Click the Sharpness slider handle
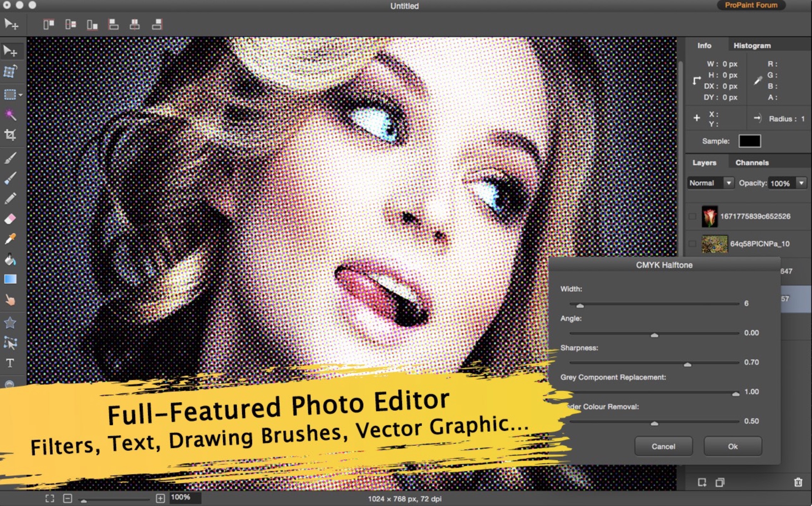The height and width of the screenshot is (506, 812). click(x=687, y=364)
